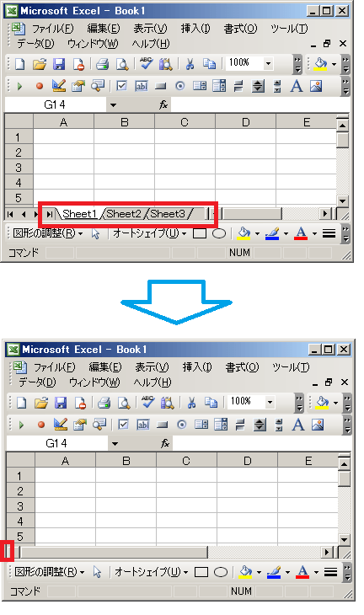The width and height of the screenshot is (364, 615).
Task: Select Option Button control in upper window toolbar
Action: [x=180, y=85]
